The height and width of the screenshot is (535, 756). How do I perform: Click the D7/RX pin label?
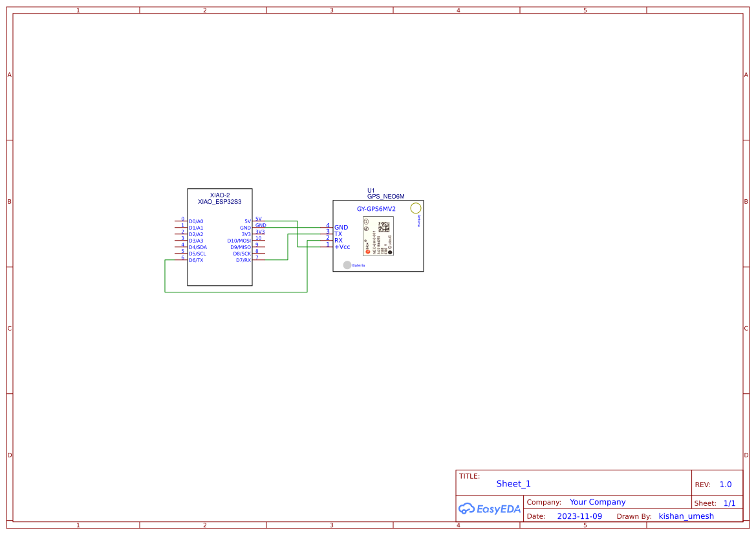click(243, 260)
